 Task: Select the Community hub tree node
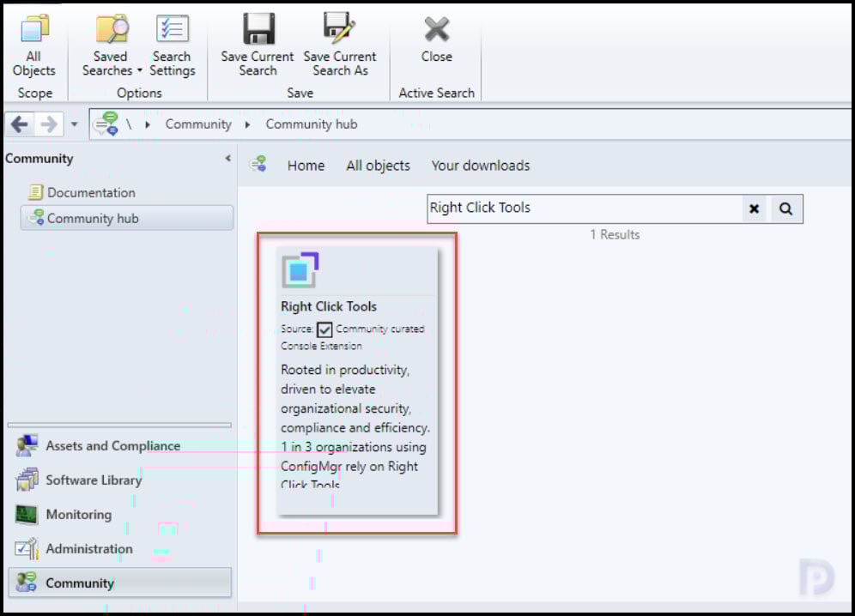pos(126,218)
